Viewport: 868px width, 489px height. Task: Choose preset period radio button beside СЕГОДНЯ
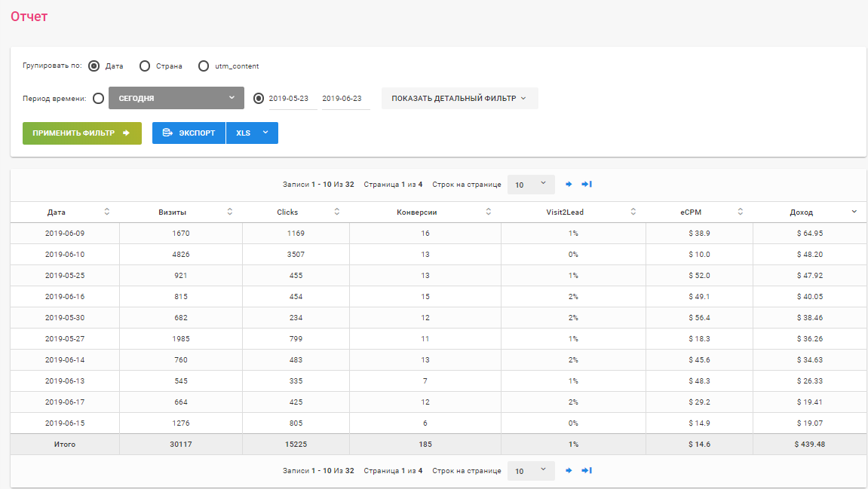pyautogui.click(x=99, y=99)
